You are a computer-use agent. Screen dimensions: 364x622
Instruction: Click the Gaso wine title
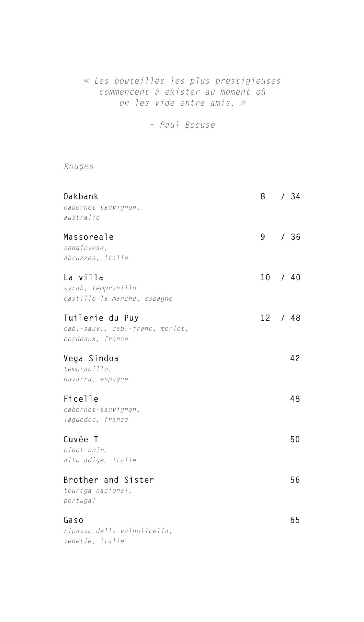tap(73, 520)
